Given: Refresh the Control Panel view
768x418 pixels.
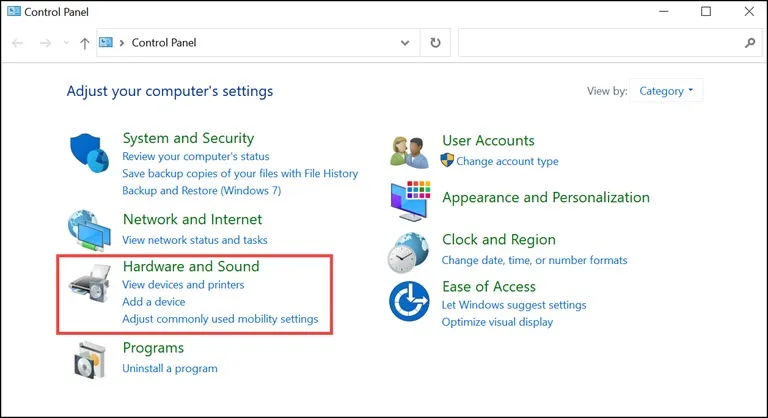Looking at the screenshot, I should point(435,43).
